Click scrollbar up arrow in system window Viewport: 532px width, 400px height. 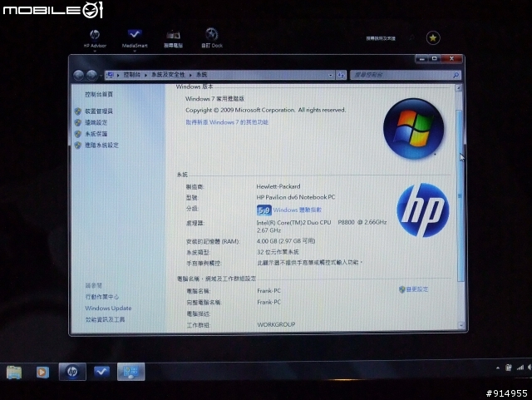[458, 88]
